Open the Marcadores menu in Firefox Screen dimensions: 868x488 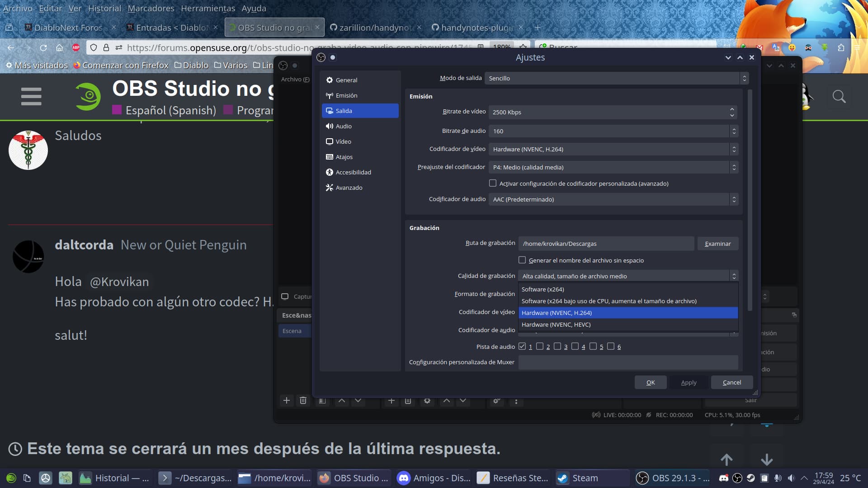pos(151,8)
